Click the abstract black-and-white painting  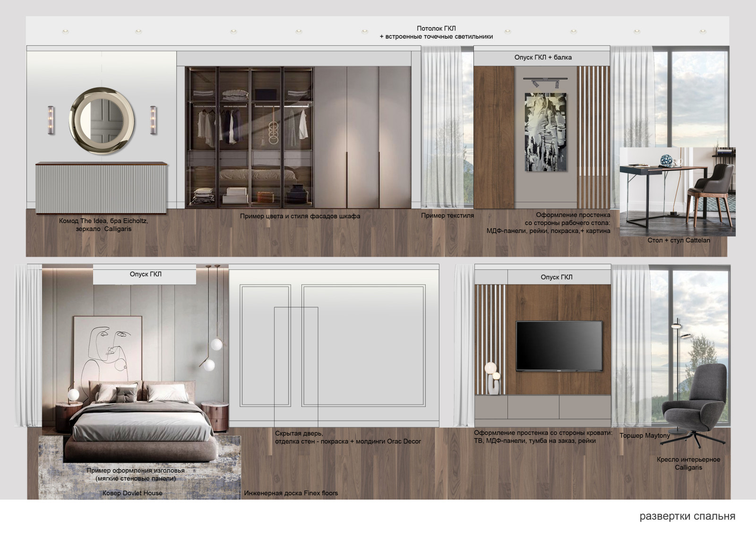click(545, 132)
